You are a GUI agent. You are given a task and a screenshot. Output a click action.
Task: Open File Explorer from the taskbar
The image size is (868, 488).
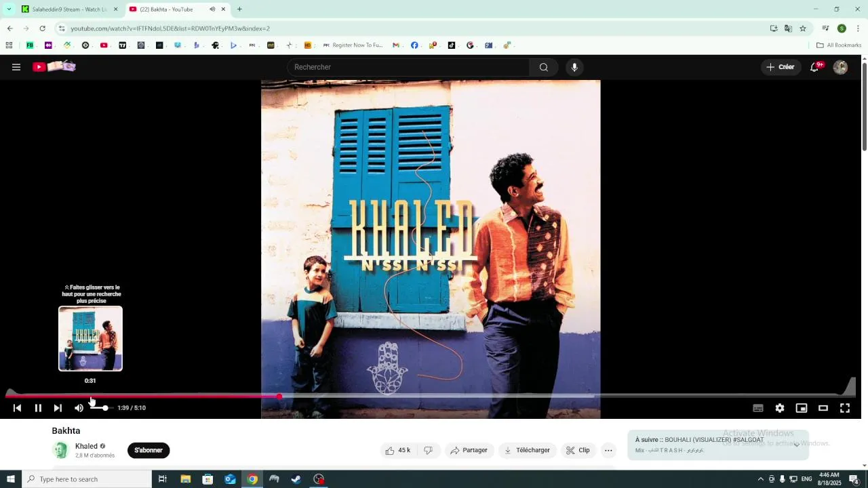tap(185, 479)
